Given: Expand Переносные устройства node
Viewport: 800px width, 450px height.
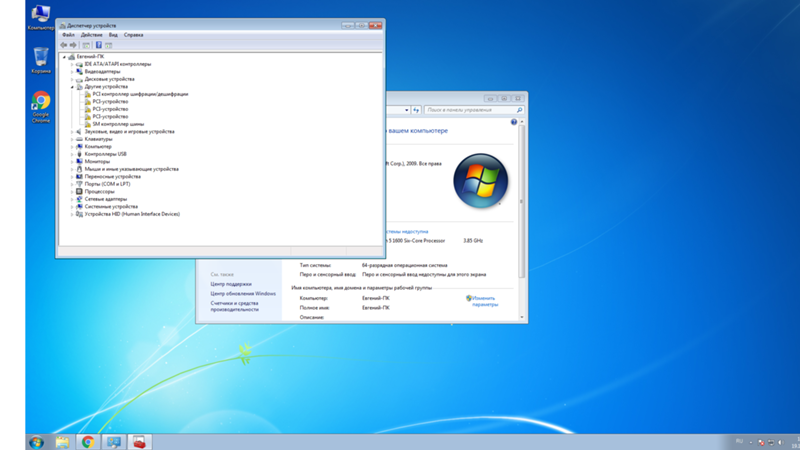Looking at the screenshot, I should (72, 177).
